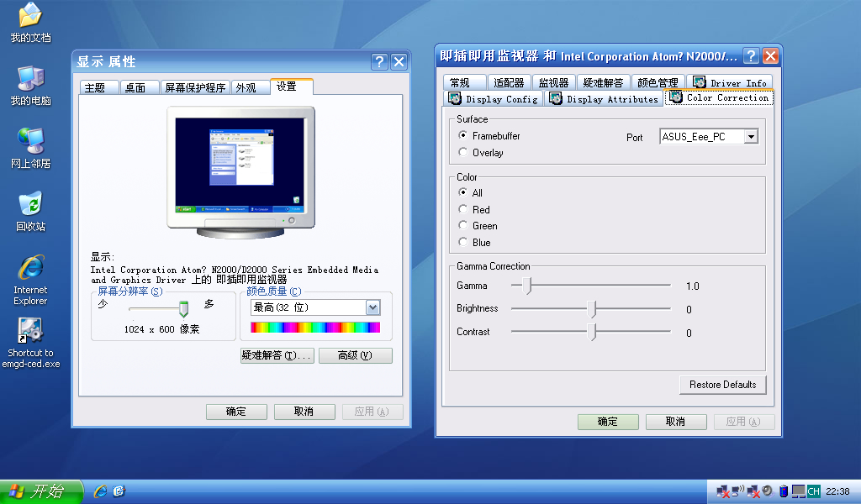Expand the Port ASUS_Eee_PC dropdown
Viewport: 861px width, 504px height.
751,137
